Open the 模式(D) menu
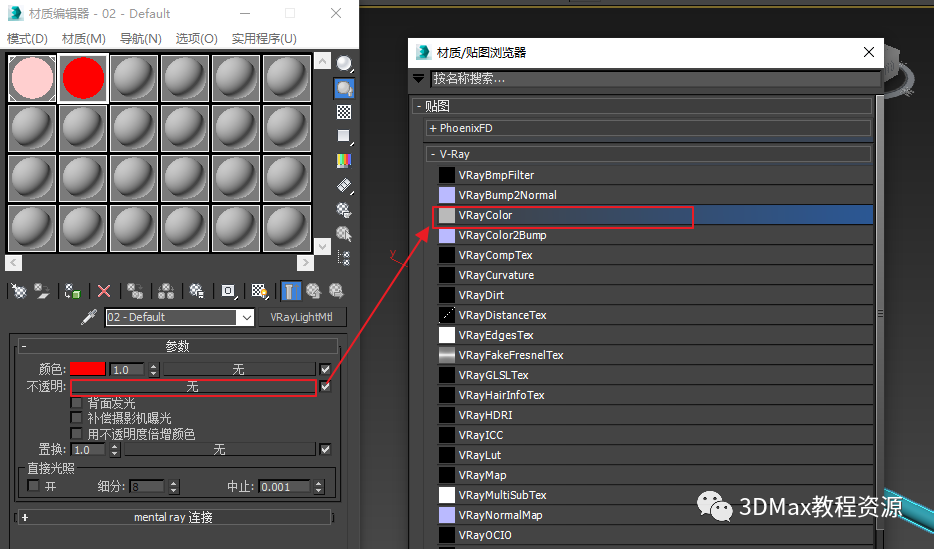This screenshot has height=549, width=934. [27, 39]
